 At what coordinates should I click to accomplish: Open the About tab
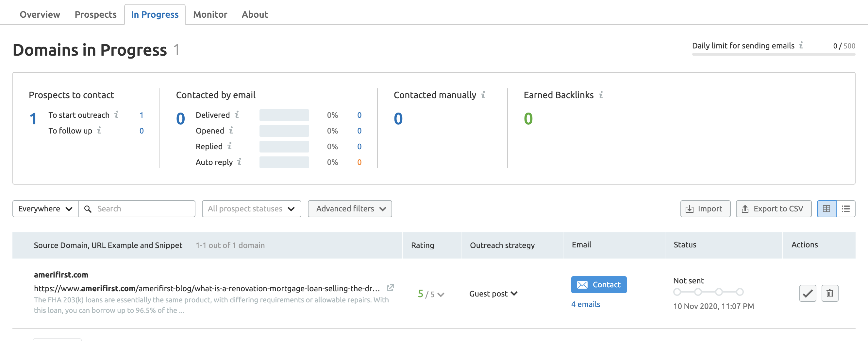pos(255,14)
